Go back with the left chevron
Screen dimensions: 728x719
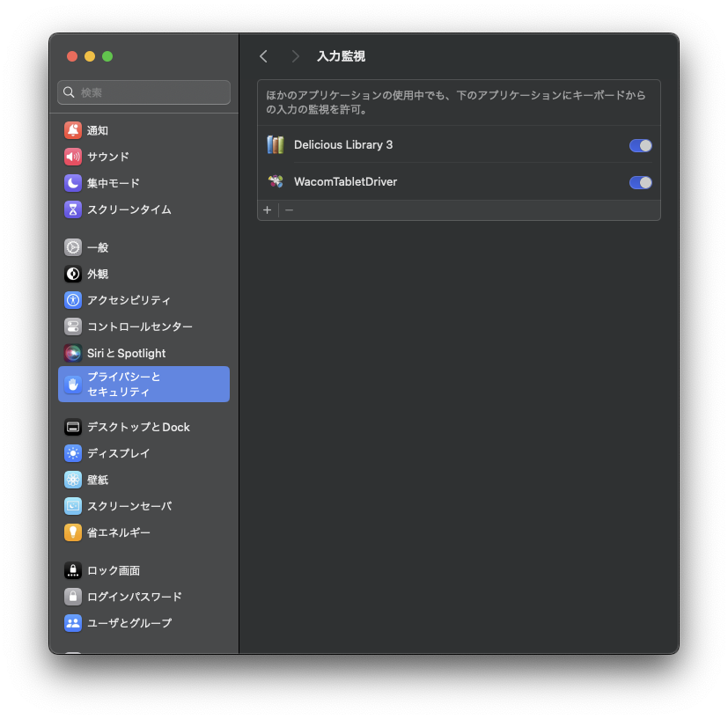264,56
